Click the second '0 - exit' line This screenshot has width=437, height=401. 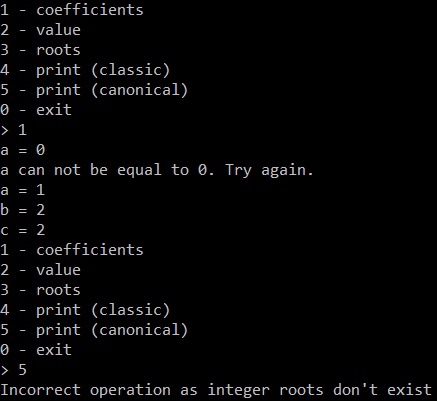[36, 350]
